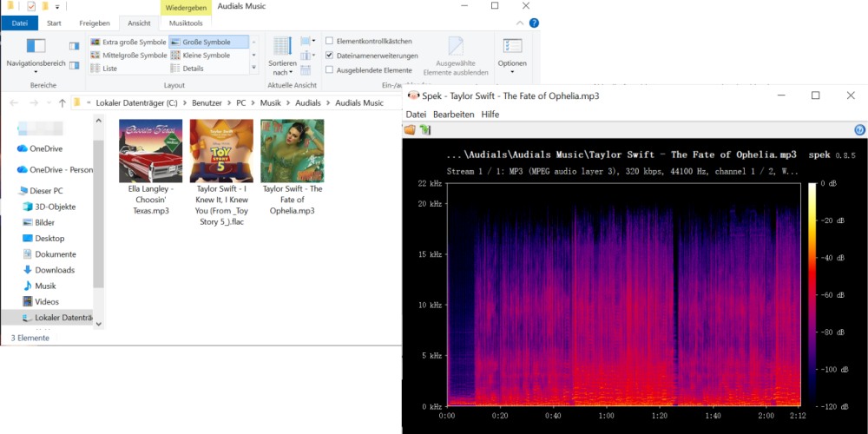Switch to the Start ribbon tab
868x434 pixels.
point(54,23)
